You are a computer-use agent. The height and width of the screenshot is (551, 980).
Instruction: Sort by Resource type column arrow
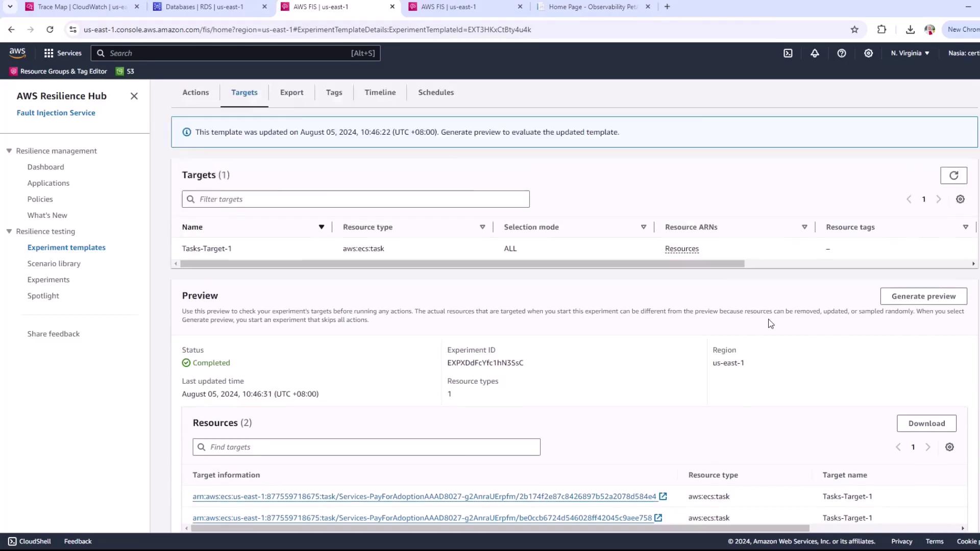[x=482, y=227]
